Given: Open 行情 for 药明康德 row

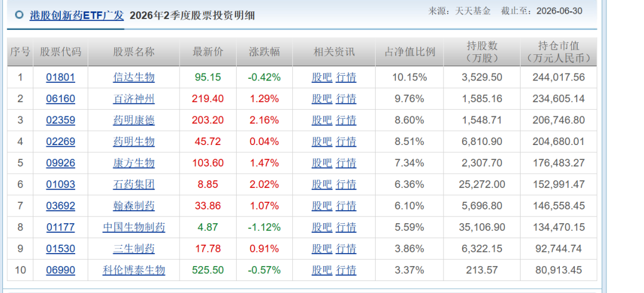Looking at the screenshot, I should pos(346,120).
